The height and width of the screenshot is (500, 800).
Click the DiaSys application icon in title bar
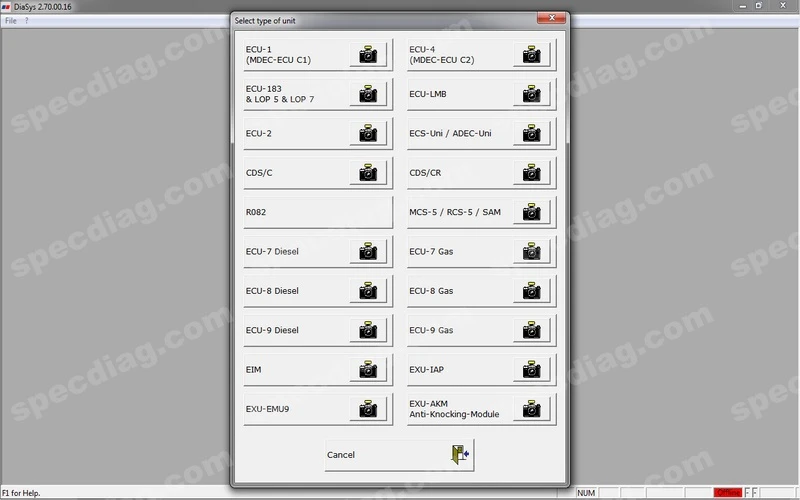(x=6, y=7)
